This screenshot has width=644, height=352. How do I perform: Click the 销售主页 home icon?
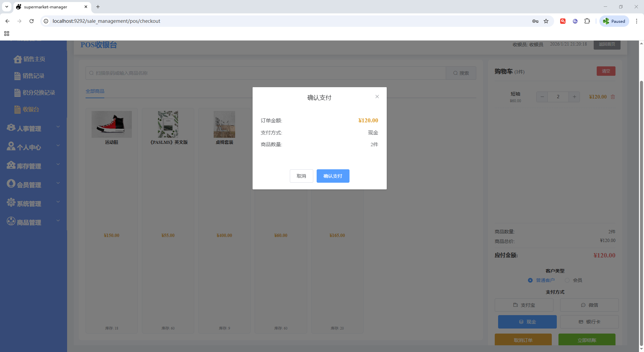[17, 59]
